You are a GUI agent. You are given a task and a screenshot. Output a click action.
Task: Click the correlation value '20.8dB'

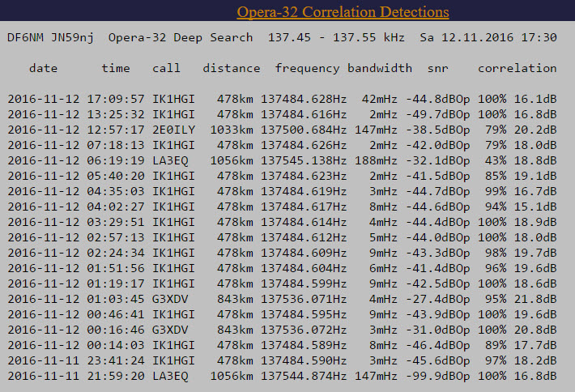[x=535, y=330]
